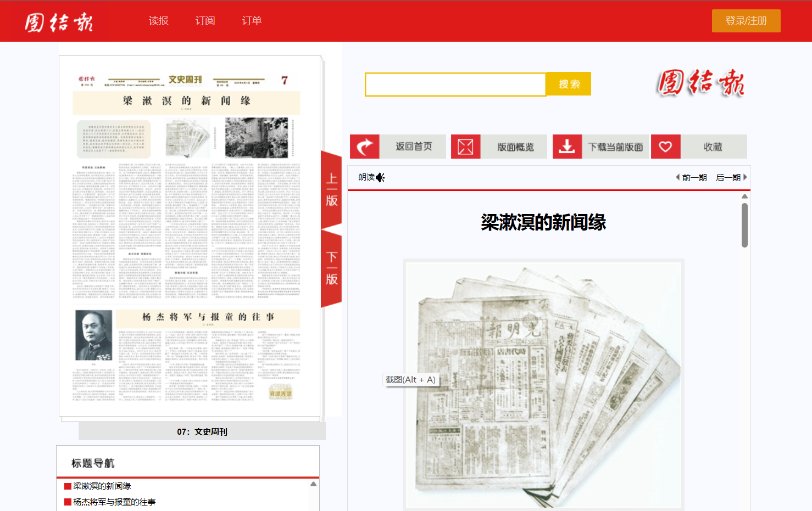The height and width of the screenshot is (511, 812).
Task: Open the 读报 menu item
Action: [x=158, y=21]
